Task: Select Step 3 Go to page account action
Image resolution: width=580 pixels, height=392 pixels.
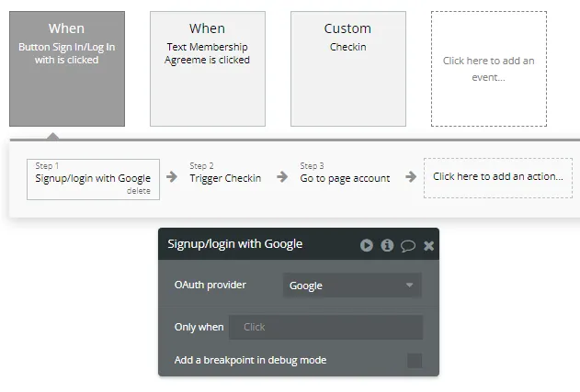Action: tap(345, 177)
